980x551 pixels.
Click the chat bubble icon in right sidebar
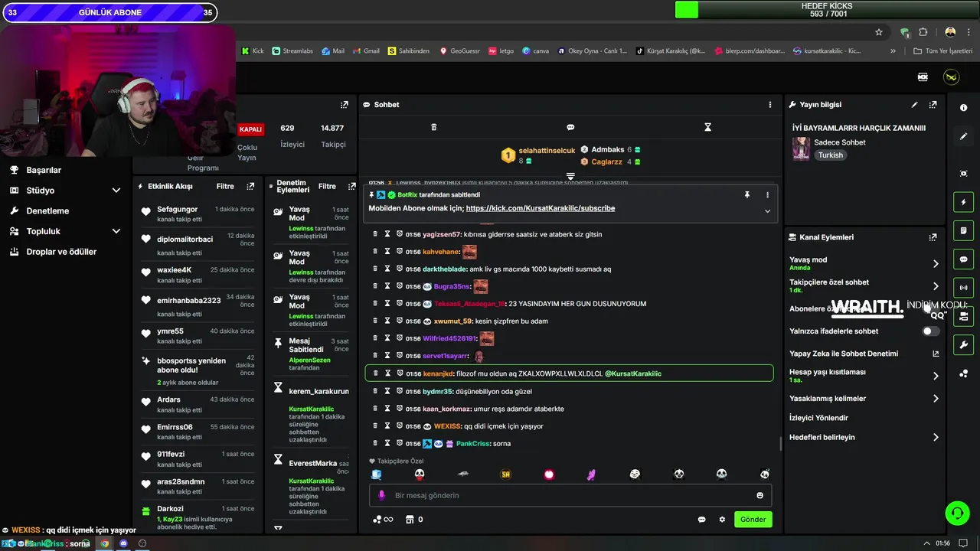(963, 259)
